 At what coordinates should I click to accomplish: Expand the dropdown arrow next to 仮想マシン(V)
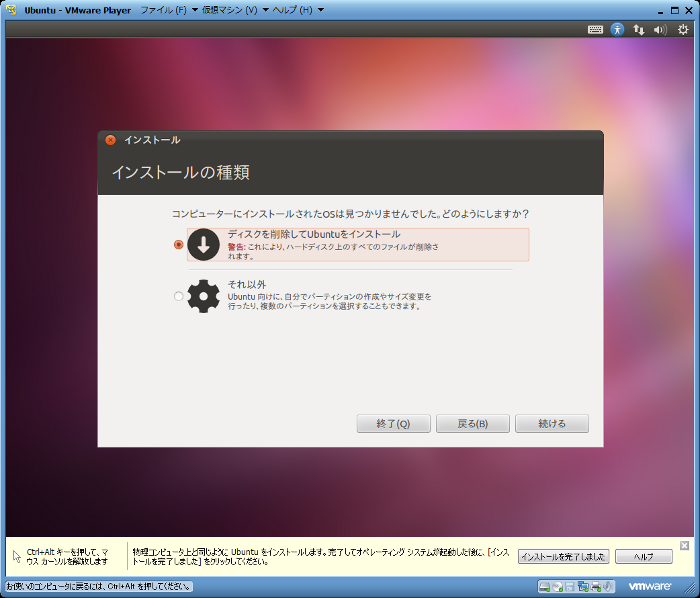coord(265,10)
